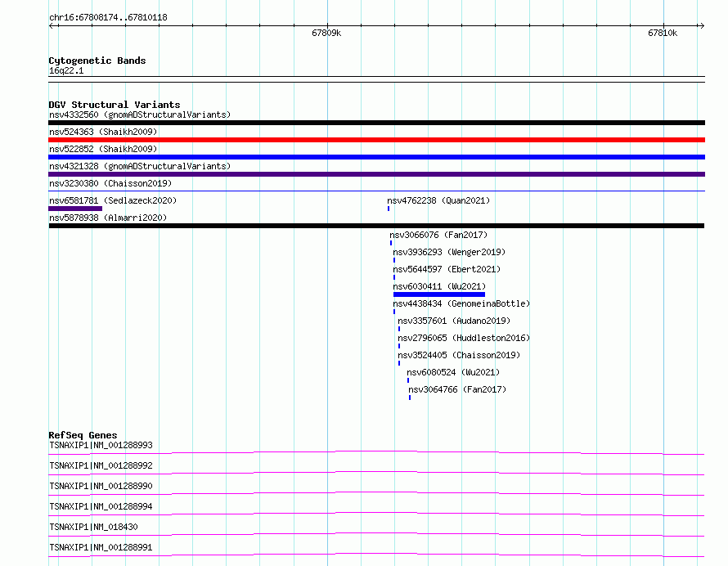Screen dimensions: 728x566
Task: Click the short purple bar of nsv6581781
Action: tap(75, 209)
